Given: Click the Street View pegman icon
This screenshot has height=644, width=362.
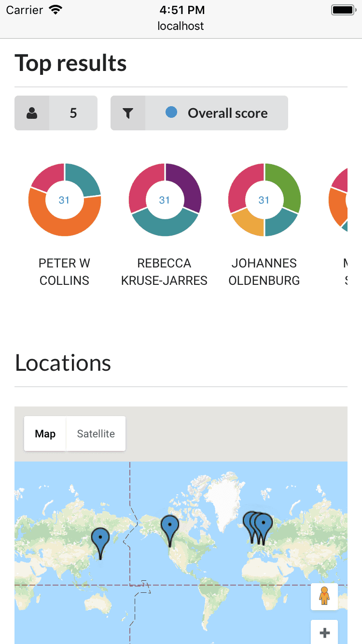Looking at the screenshot, I should point(324,597).
